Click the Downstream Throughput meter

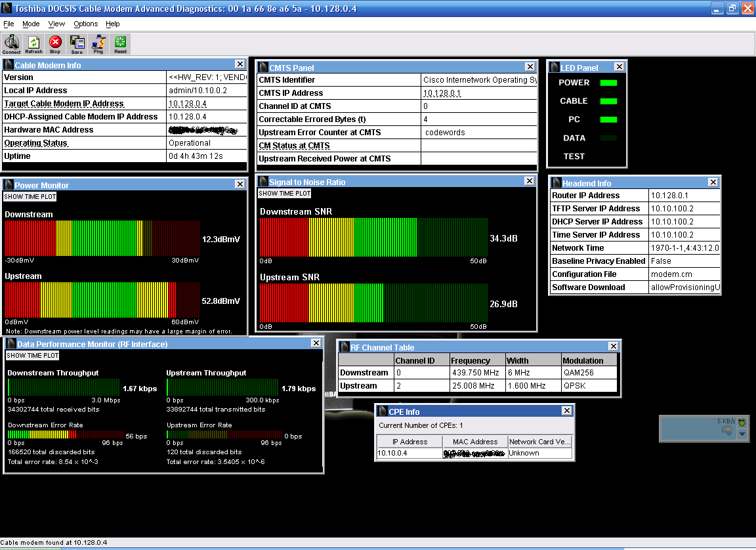(64, 387)
